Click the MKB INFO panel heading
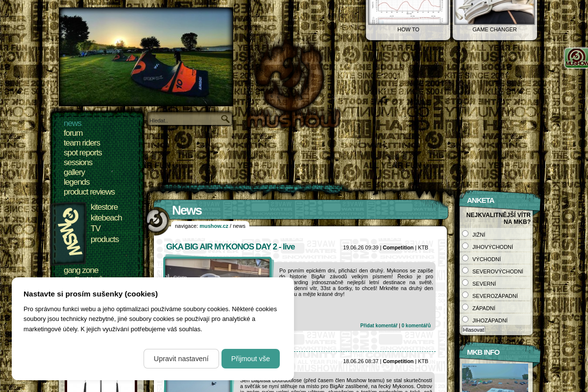The height and width of the screenshot is (392, 588). [483, 352]
